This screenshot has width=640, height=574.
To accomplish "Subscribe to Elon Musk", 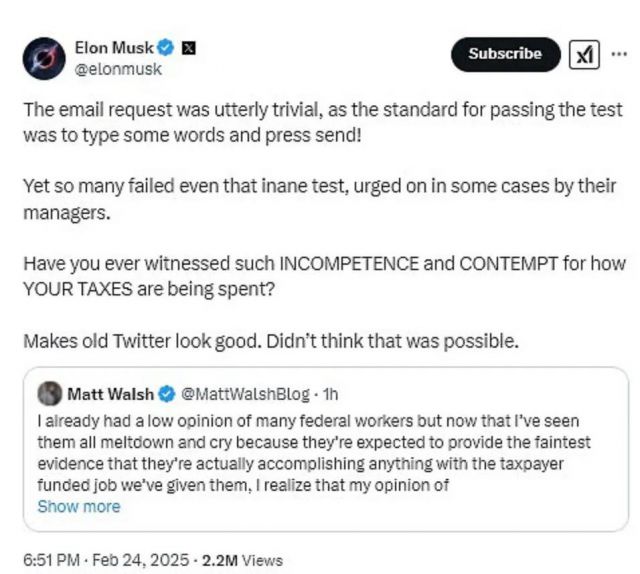I will (505, 54).
